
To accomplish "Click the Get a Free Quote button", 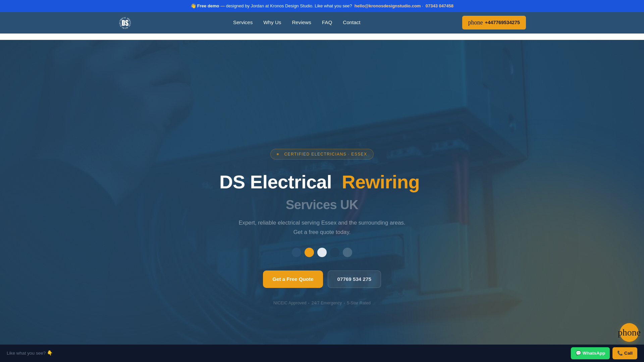I will [x=293, y=279].
